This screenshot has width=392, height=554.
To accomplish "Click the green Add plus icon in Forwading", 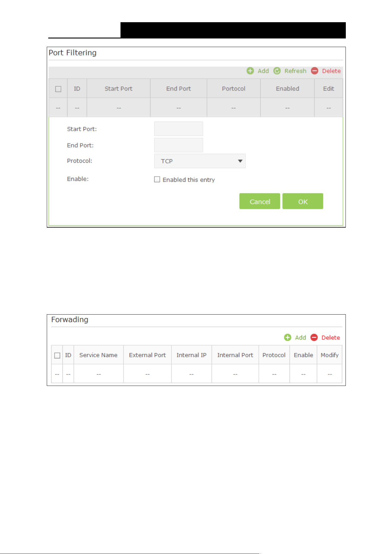I will coord(287,337).
